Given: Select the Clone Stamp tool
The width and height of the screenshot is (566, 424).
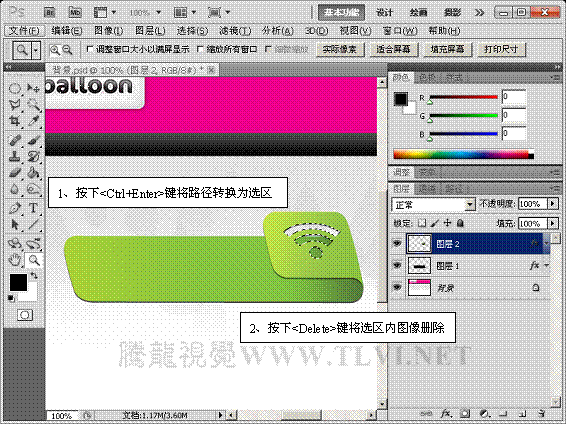Looking at the screenshot, I should 14,156.
